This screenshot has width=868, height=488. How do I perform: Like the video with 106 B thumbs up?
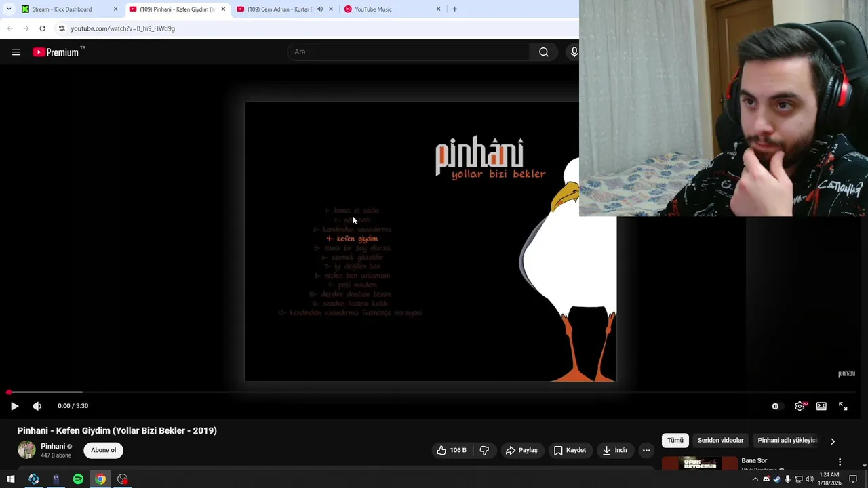(x=452, y=450)
